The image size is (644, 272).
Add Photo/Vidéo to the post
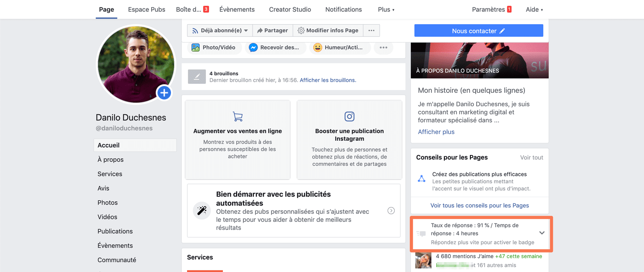(213, 47)
